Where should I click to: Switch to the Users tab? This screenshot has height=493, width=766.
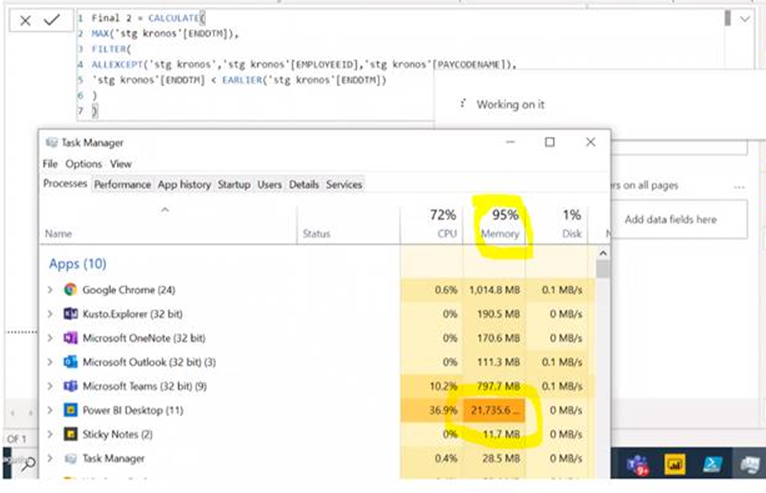[270, 185]
